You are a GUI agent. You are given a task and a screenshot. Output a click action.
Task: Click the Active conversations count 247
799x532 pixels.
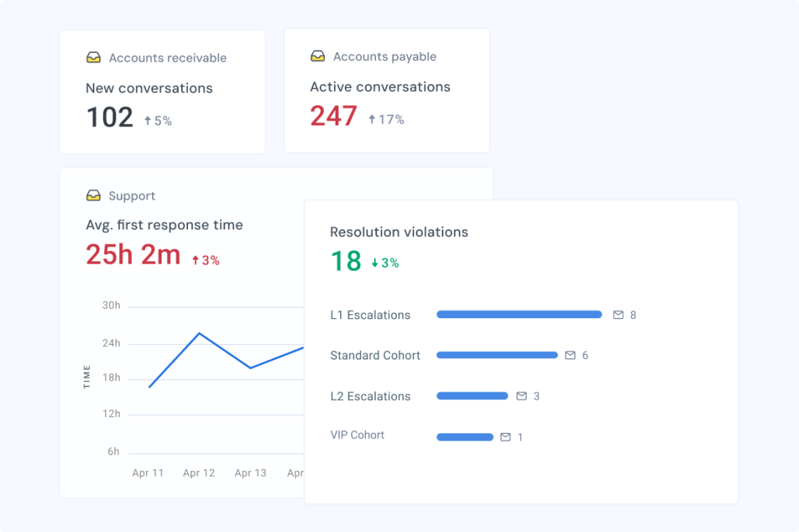point(333,116)
